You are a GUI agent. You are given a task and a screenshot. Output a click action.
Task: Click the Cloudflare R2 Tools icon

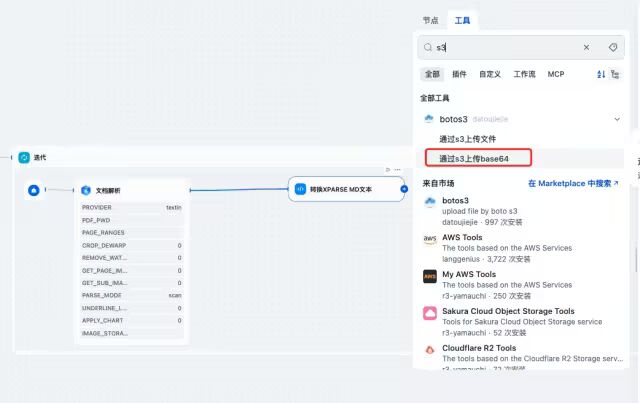(429, 350)
